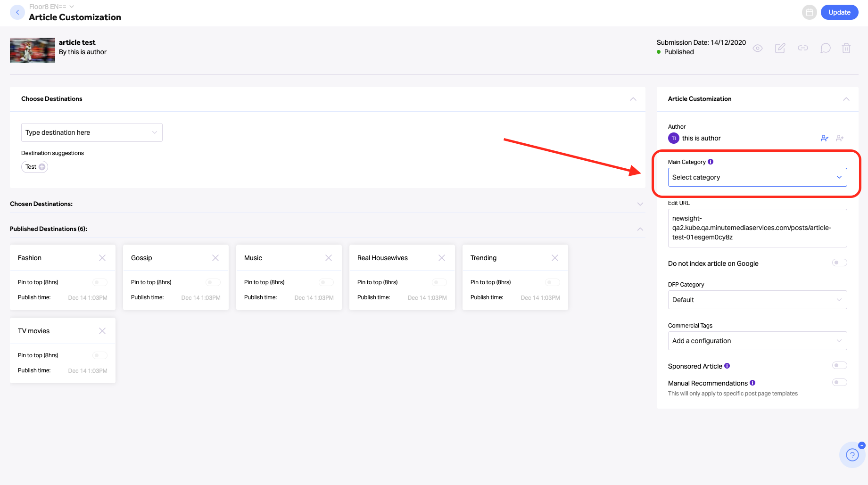
Task: Toggle Pin to top for TV movies
Action: 100,355
